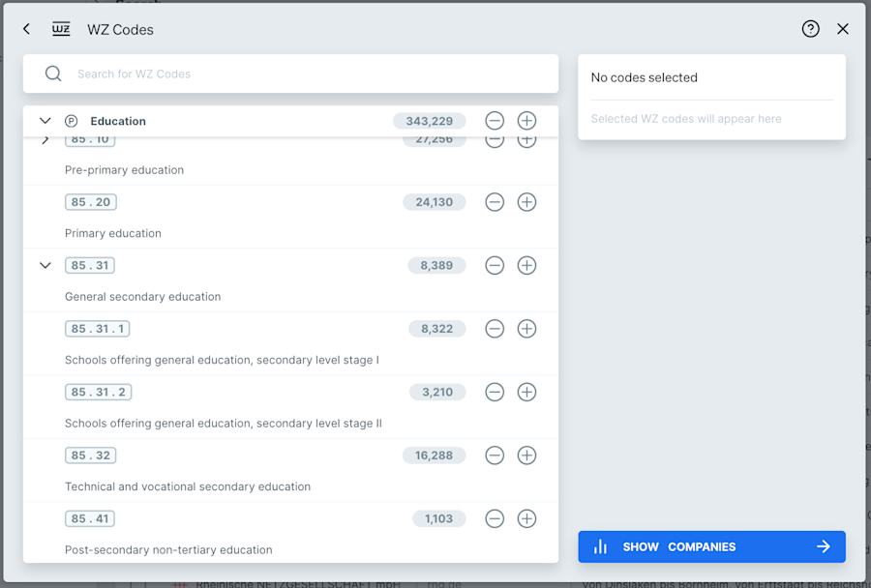Exclude code 85.41 Post-secondary education
This screenshot has width=871, height=588.
point(495,518)
